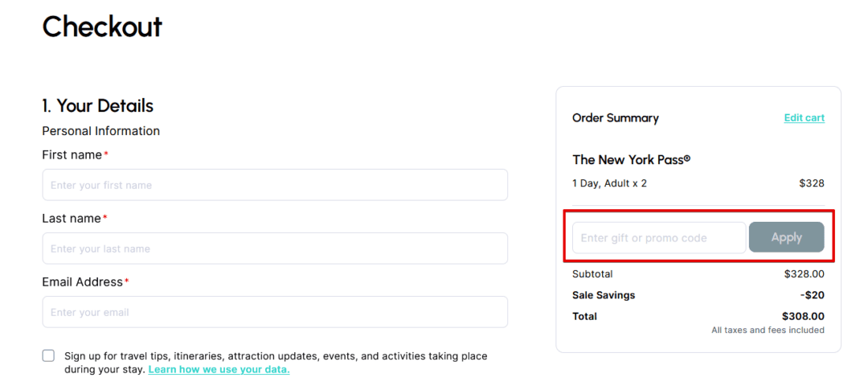Select the Email Address input field
Screen dimensions: 868x386
[x=275, y=313]
